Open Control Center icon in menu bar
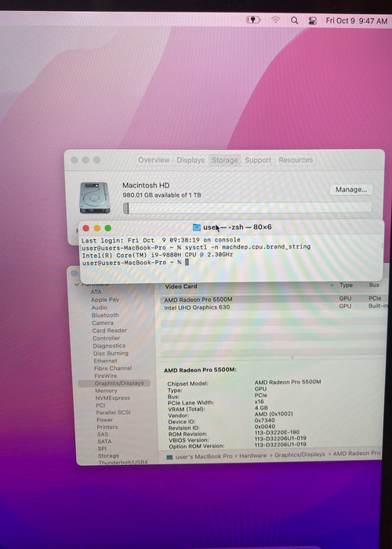This screenshot has width=392, height=549. tap(313, 20)
